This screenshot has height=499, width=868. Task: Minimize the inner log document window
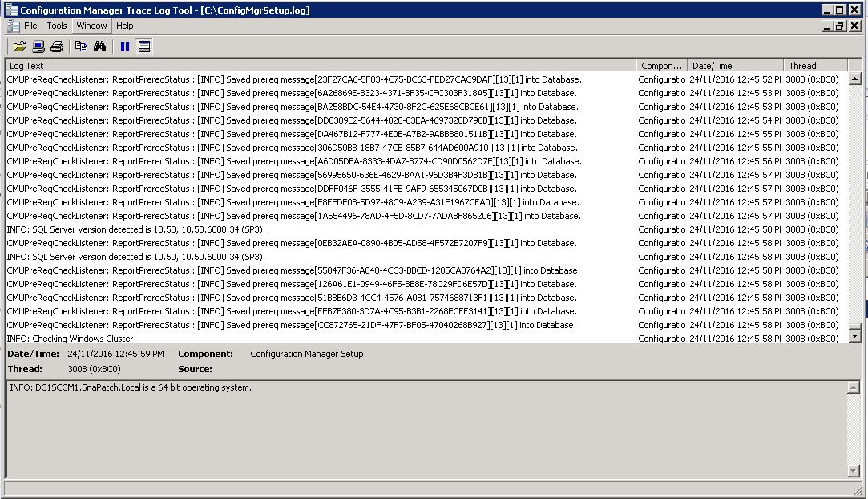pos(828,26)
